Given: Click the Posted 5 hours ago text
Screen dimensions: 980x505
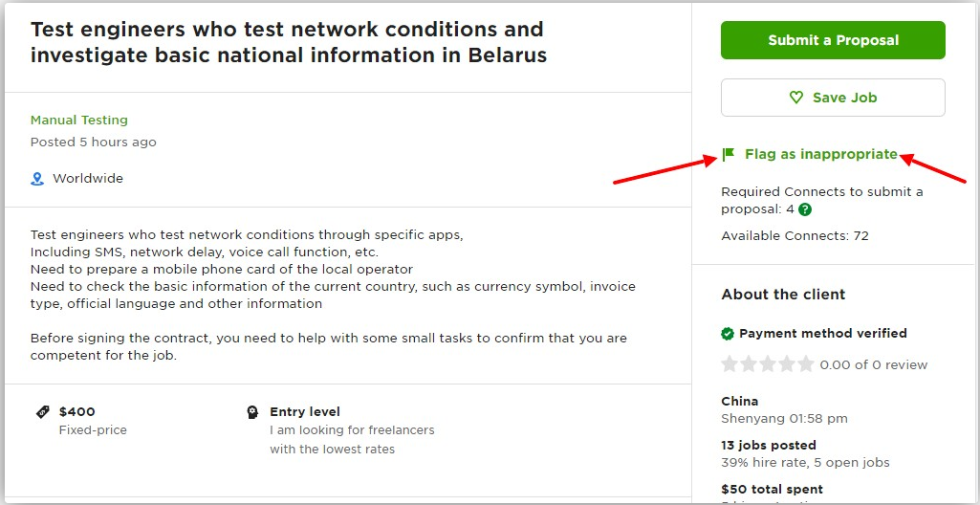Looking at the screenshot, I should pyautogui.click(x=93, y=142).
